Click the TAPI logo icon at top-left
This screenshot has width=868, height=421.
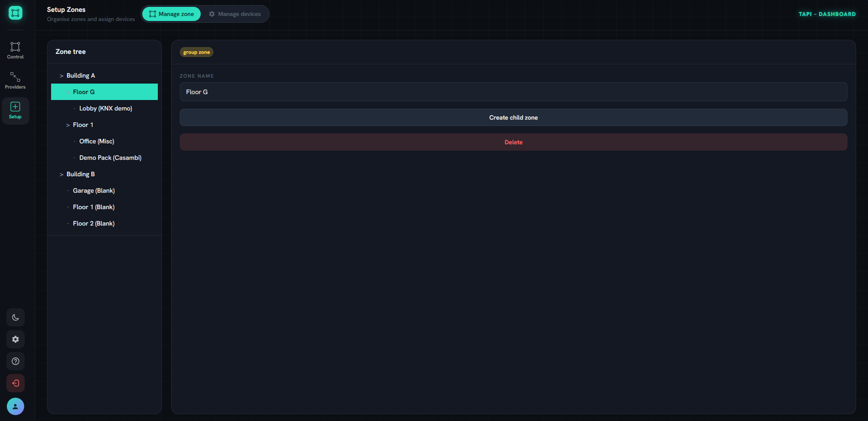coord(15,13)
